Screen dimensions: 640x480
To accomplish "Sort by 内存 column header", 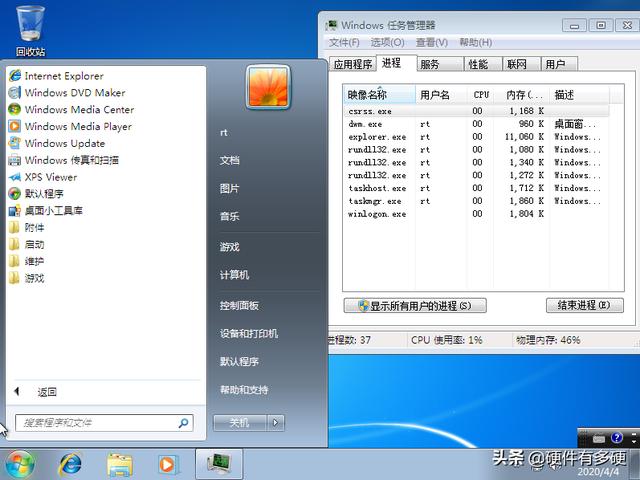I will [x=522, y=95].
